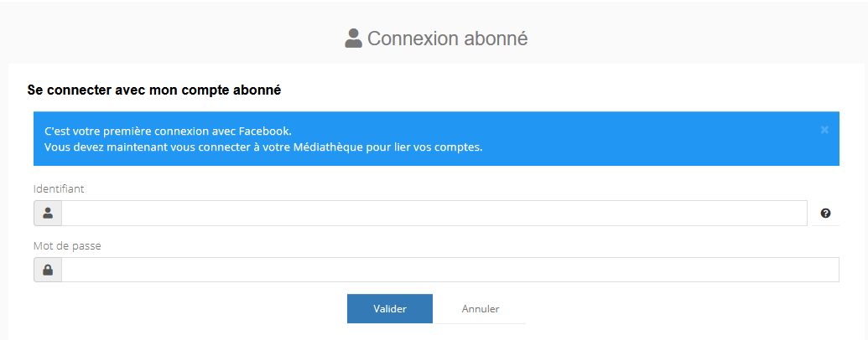Click the Identifiant field label
Screen dimensions: 868x340
59,188
